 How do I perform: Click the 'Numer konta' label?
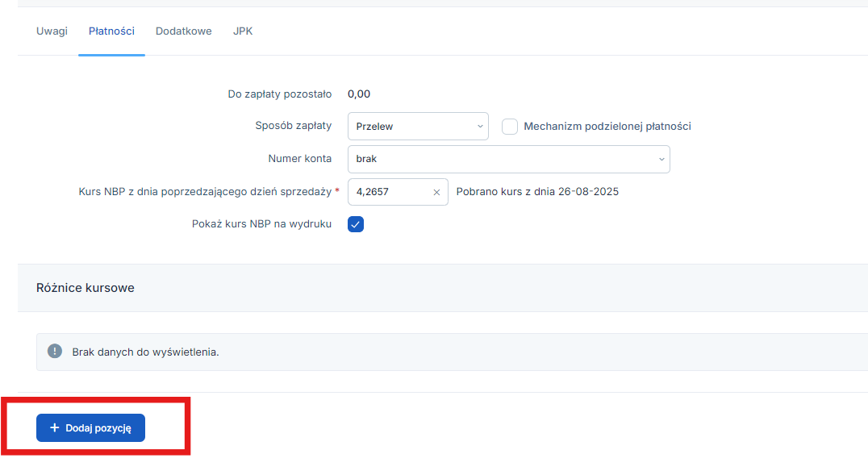click(x=300, y=158)
